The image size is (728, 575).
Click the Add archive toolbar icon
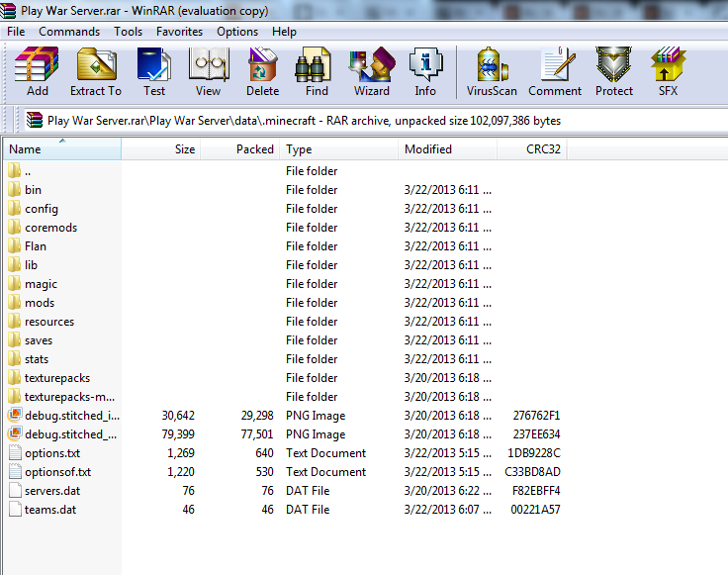37,71
